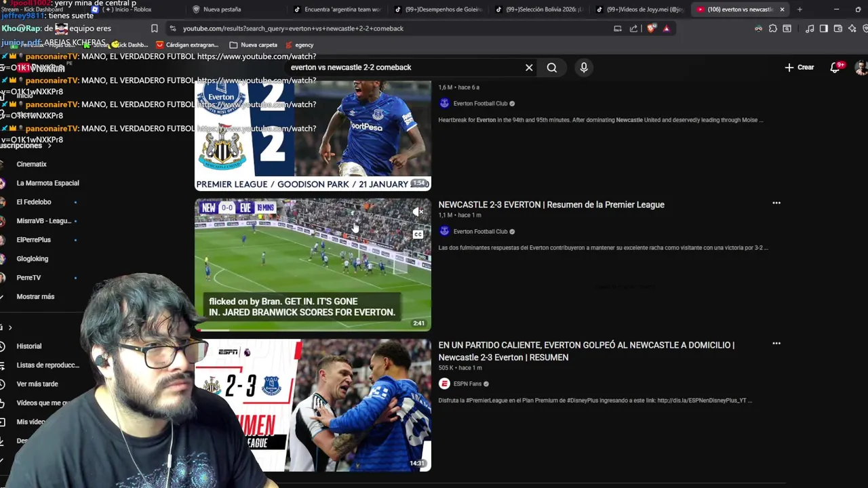The image size is (868, 488).
Task: Open Ver más tarde in the sidebar
Action: coord(37,384)
